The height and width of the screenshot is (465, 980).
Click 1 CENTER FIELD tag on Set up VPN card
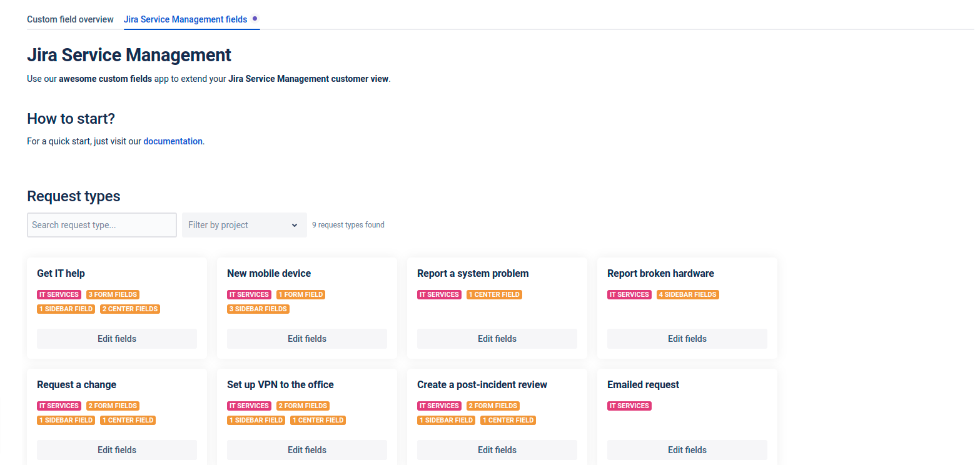318,420
